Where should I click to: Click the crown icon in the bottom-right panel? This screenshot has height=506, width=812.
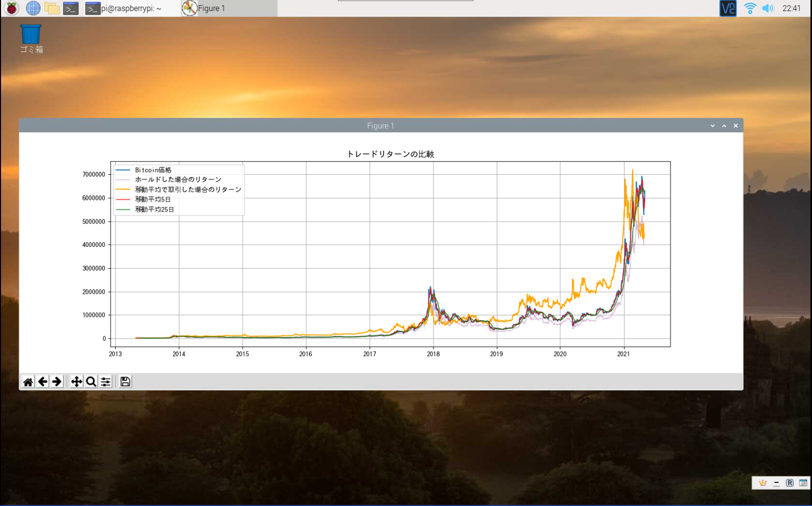[762, 483]
